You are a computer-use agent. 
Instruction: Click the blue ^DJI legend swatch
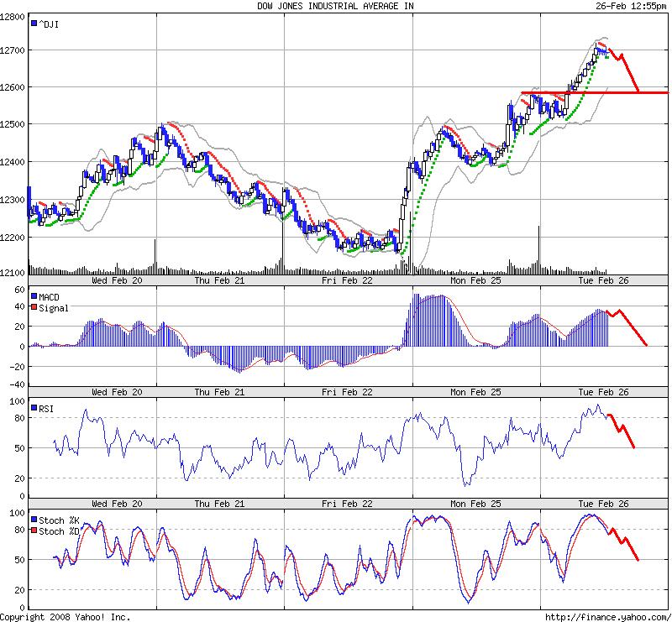point(34,24)
